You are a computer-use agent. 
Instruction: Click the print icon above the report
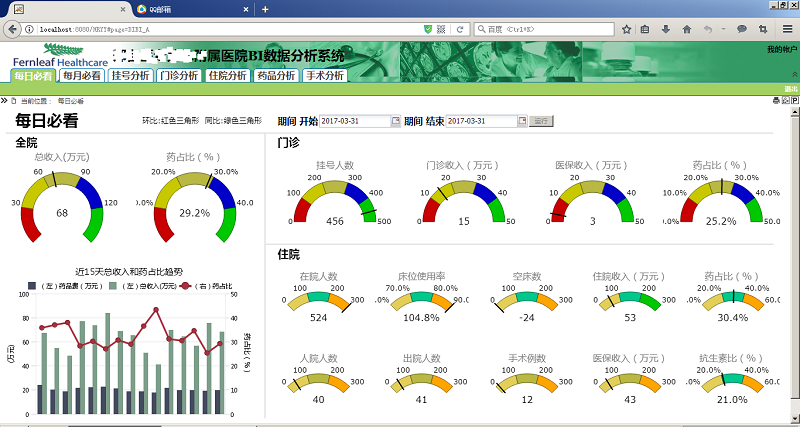point(775,101)
